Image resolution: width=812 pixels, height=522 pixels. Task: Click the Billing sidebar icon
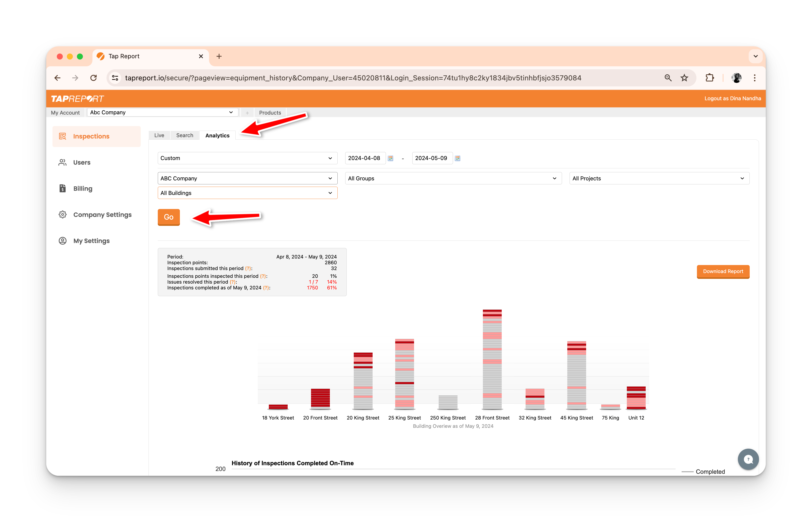(63, 188)
